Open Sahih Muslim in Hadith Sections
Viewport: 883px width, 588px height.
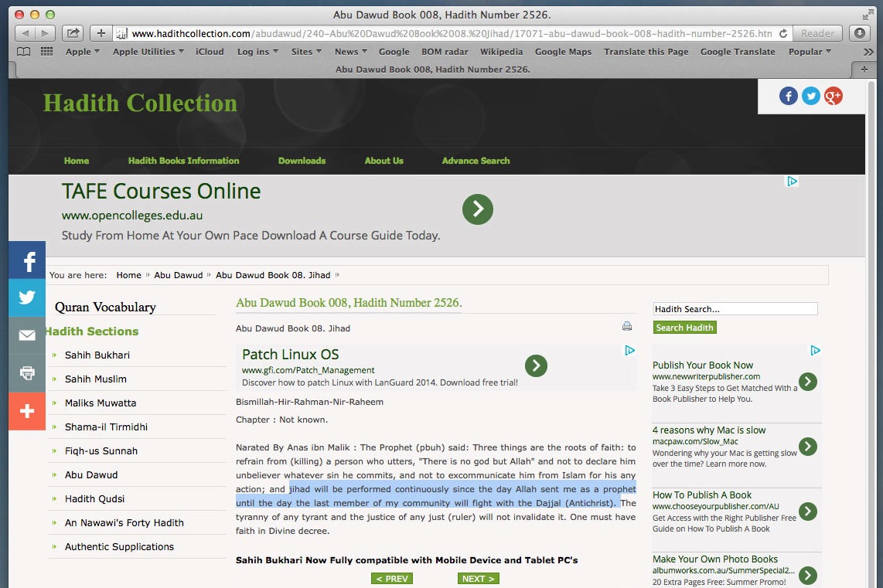coord(96,379)
